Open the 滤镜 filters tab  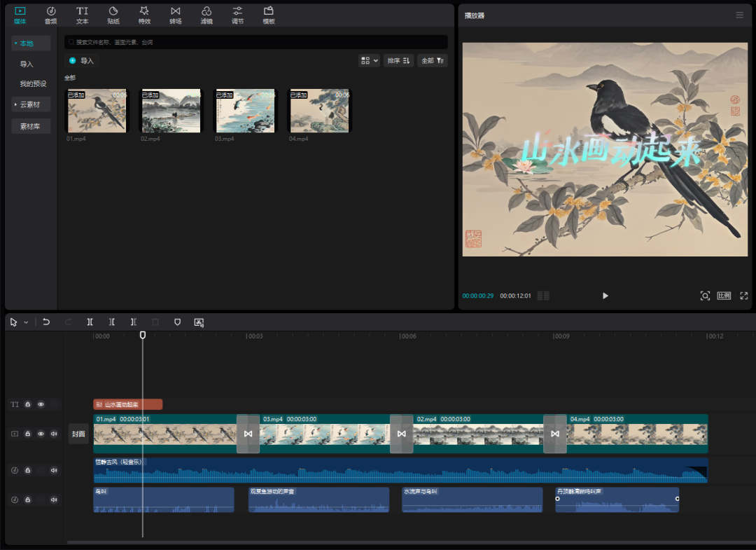(206, 15)
